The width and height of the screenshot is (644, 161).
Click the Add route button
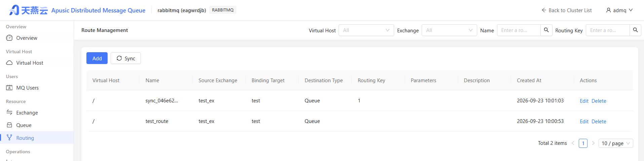coord(97,58)
